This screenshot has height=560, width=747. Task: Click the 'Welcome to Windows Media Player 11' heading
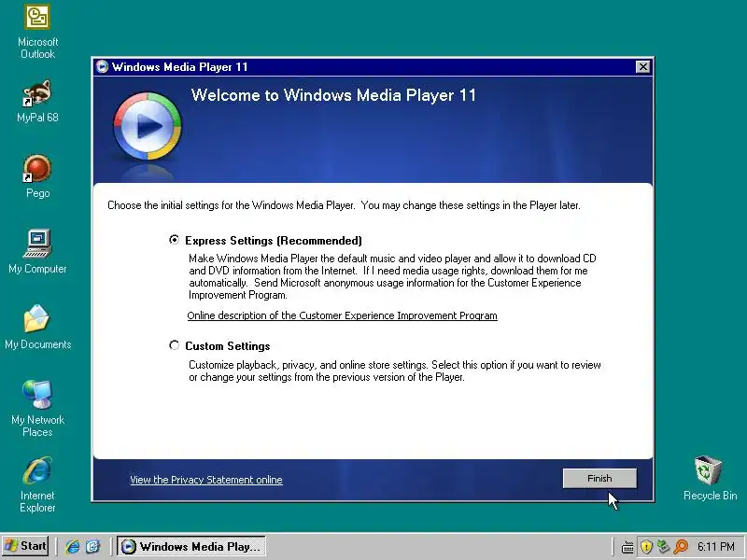(x=333, y=95)
